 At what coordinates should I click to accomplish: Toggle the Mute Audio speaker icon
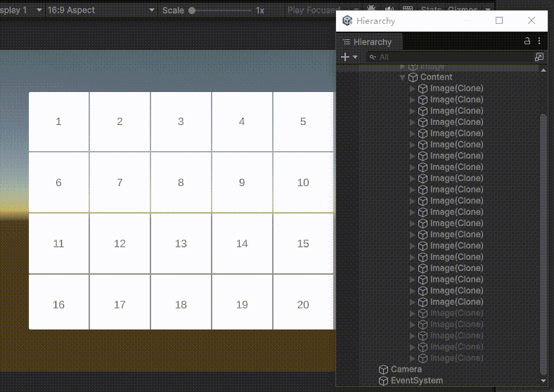click(x=389, y=10)
